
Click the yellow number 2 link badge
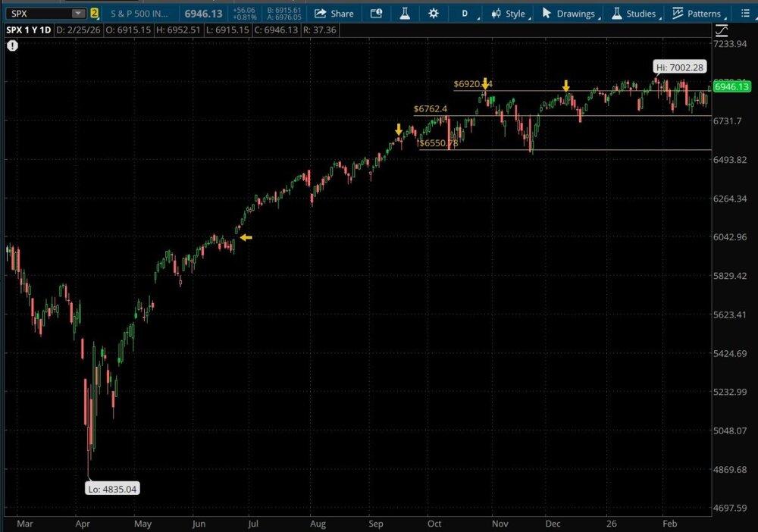tap(95, 14)
